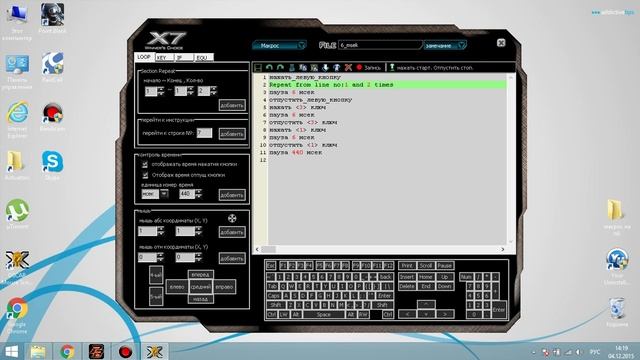Click добавить in Section Repeat group
The width and height of the screenshot is (640, 360).
coord(232,105)
